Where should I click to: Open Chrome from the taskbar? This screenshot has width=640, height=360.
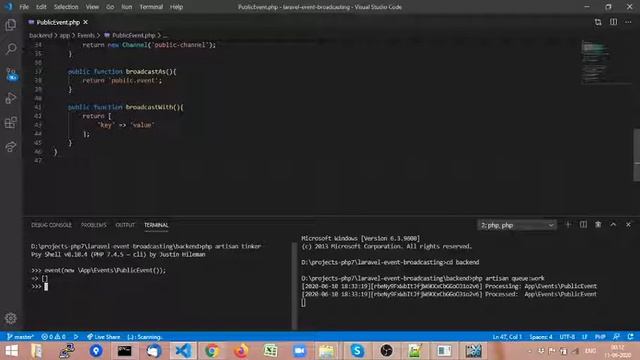[x=212, y=351]
